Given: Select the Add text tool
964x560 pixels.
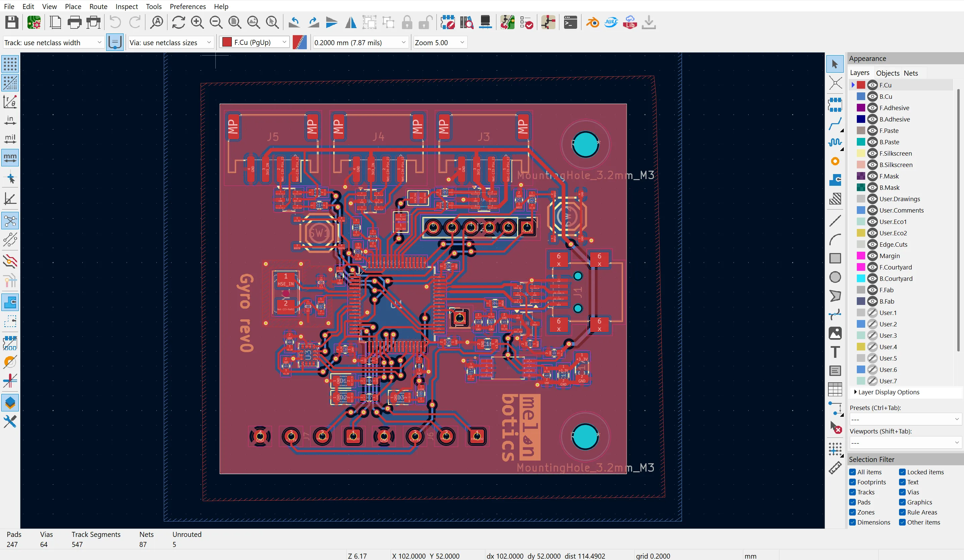Looking at the screenshot, I should tap(835, 352).
